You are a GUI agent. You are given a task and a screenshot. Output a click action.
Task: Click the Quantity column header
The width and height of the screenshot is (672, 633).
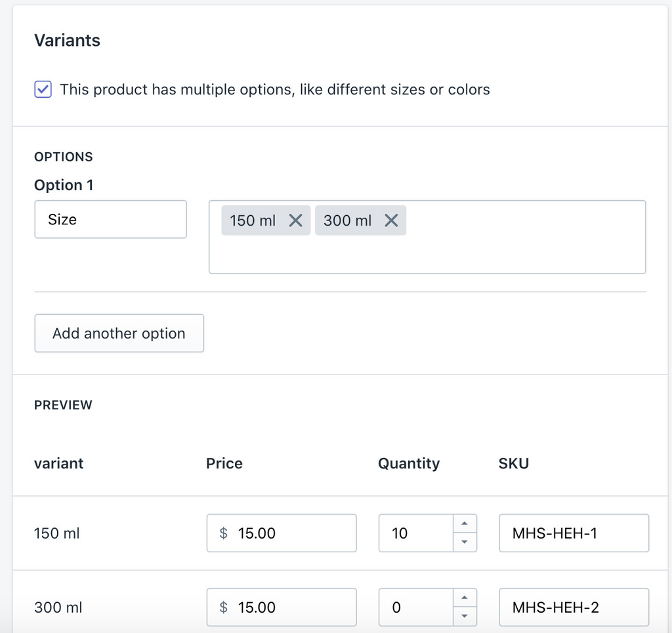coord(408,463)
